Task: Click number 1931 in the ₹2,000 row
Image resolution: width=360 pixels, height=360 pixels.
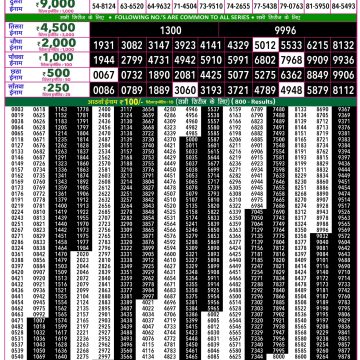Action: click(x=104, y=45)
